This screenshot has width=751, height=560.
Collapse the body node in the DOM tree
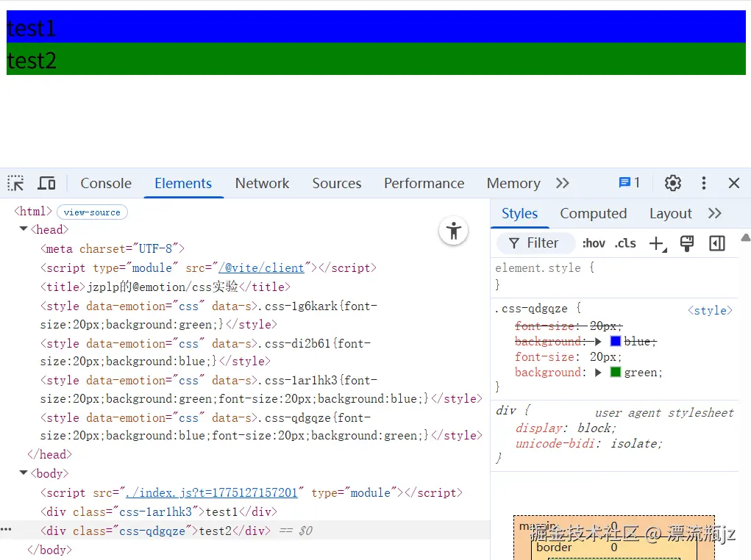point(23,473)
